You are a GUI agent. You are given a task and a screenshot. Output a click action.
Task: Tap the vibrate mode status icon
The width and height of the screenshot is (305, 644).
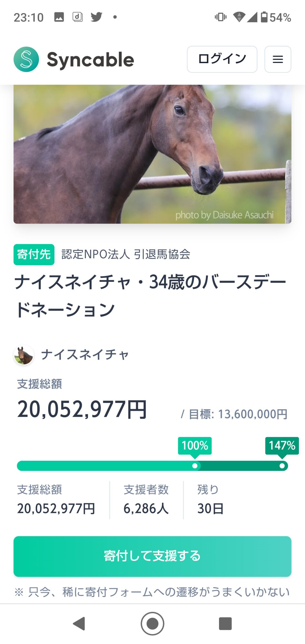tap(221, 17)
